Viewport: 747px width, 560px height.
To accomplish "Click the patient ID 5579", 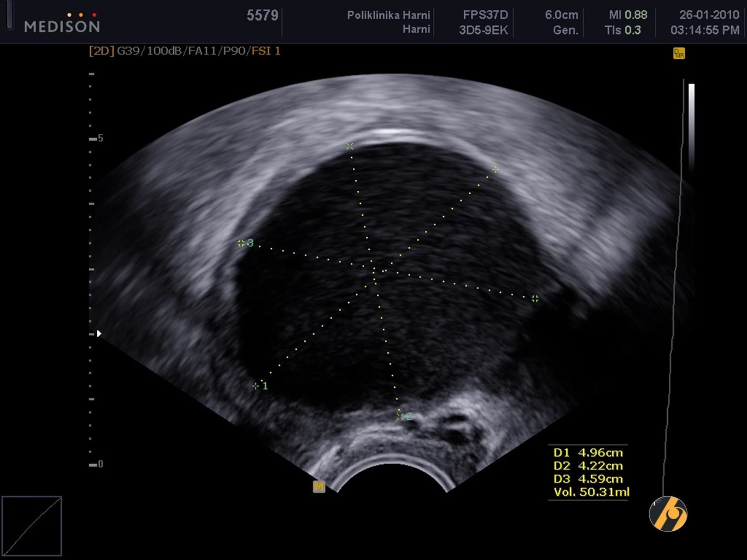I will pyautogui.click(x=262, y=16).
